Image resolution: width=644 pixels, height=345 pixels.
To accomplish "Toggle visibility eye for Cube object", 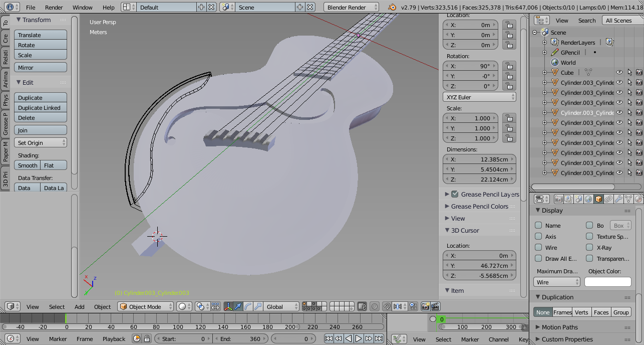I will (619, 73).
